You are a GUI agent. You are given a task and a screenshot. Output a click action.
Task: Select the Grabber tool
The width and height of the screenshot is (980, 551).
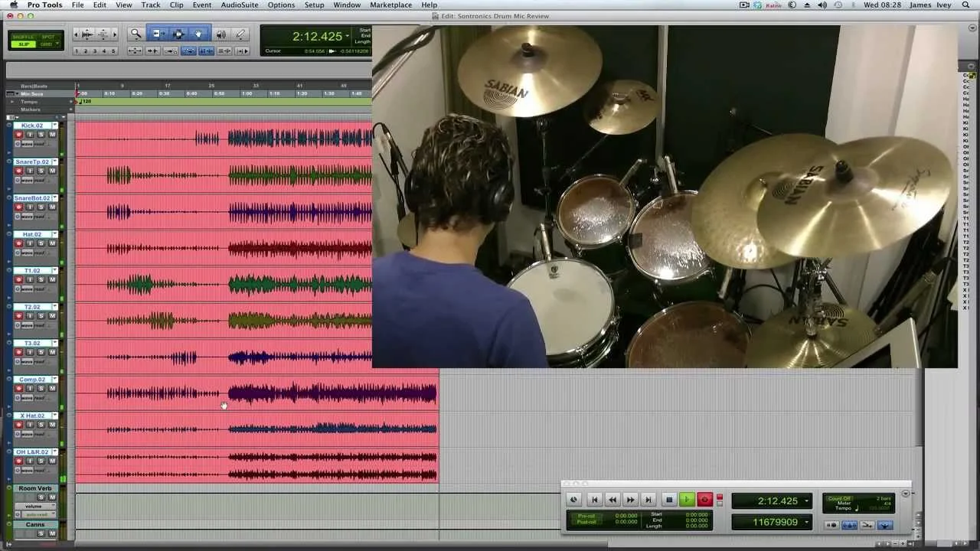[x=199, y=34]
